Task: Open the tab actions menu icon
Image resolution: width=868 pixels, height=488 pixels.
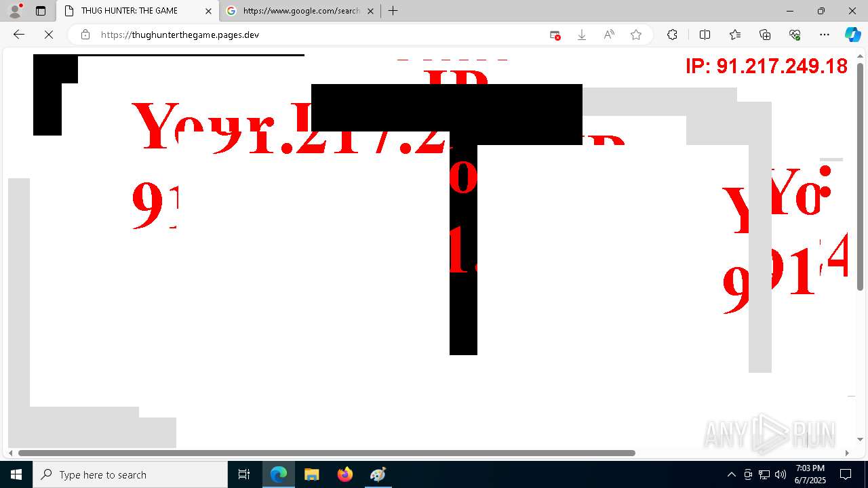Action: 41,11
